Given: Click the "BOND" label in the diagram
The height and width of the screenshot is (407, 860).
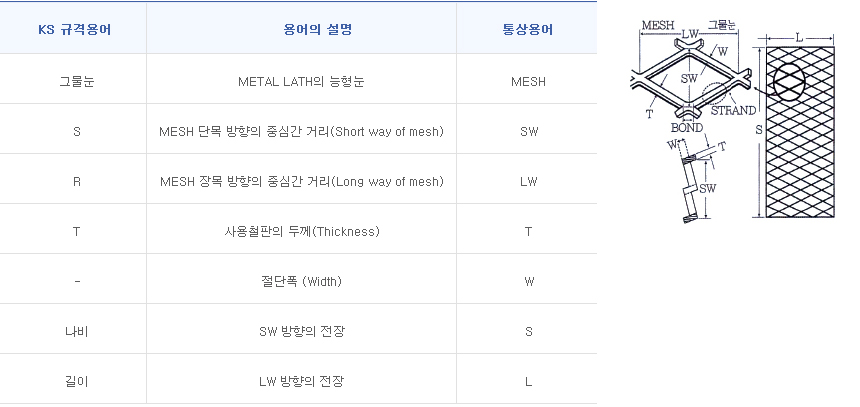Looking at the screenshot, I should click(x=687, y=128).
